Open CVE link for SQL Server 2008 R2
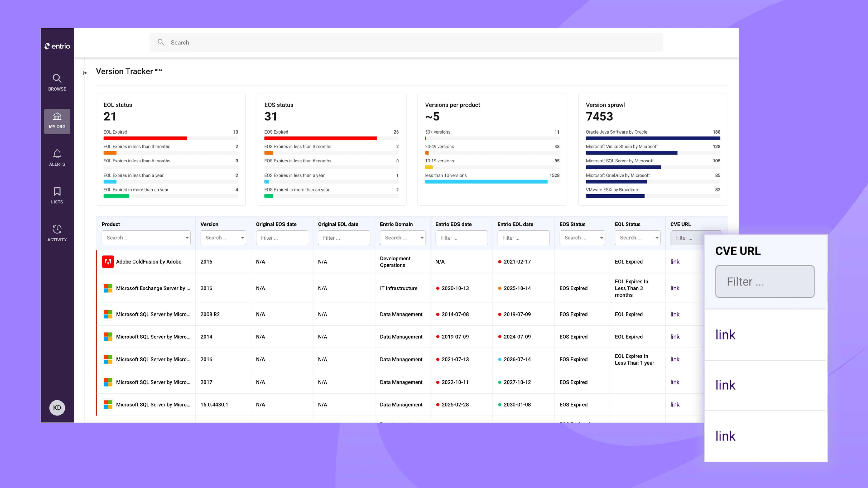868x488 pixels. [x=675, y=314]
